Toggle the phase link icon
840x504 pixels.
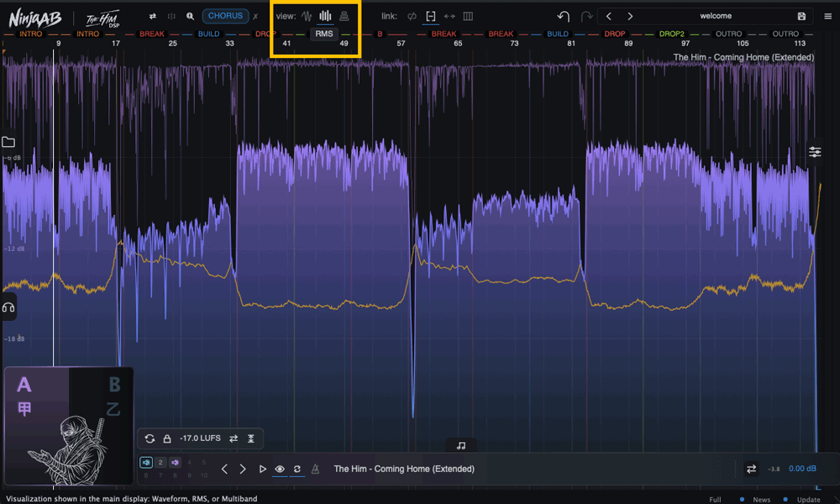pyautogui.click(x=412, y=16)
